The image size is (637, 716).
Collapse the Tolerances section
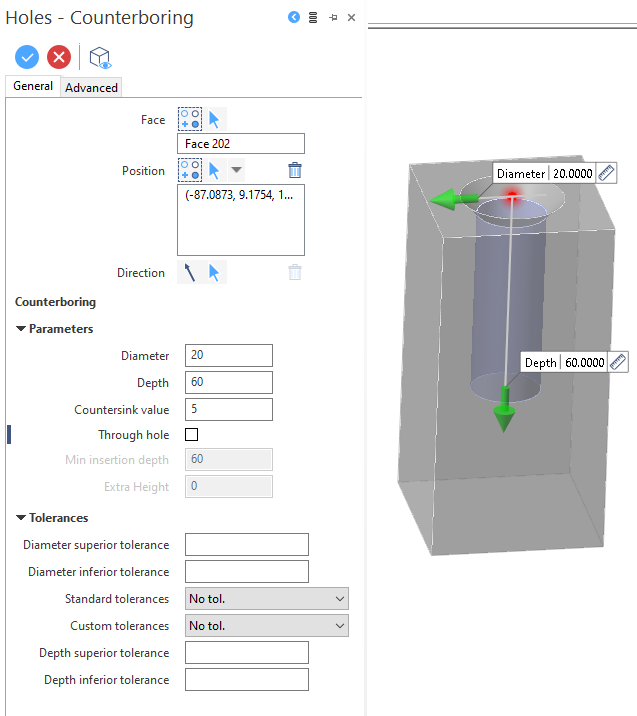(21, 518)
